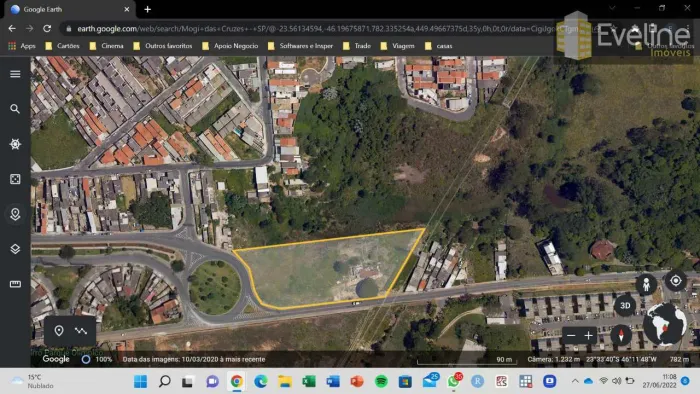Open the Viagem bookmark folder
This screenshot has width=700, height=394.
[x=397, y=46]
